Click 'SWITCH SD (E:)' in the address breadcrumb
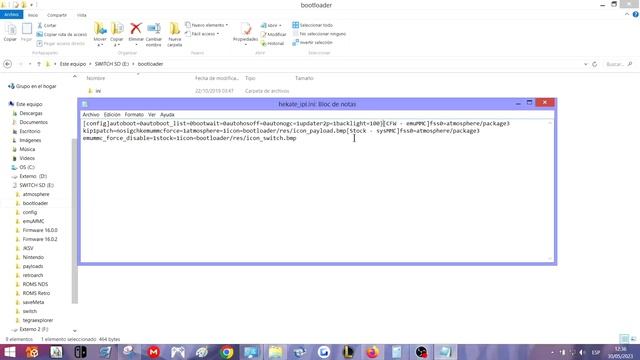 pyautogui.click(x=111, y=64)
